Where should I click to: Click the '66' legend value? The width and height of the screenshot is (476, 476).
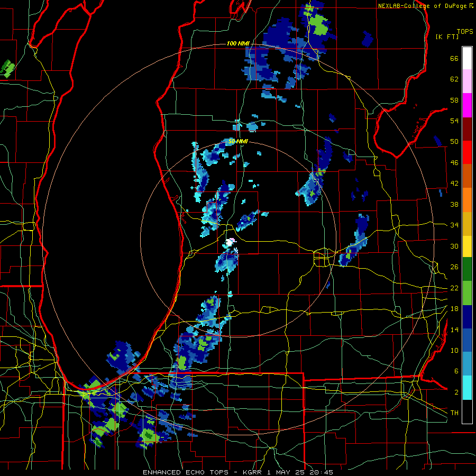coord(454,59)
